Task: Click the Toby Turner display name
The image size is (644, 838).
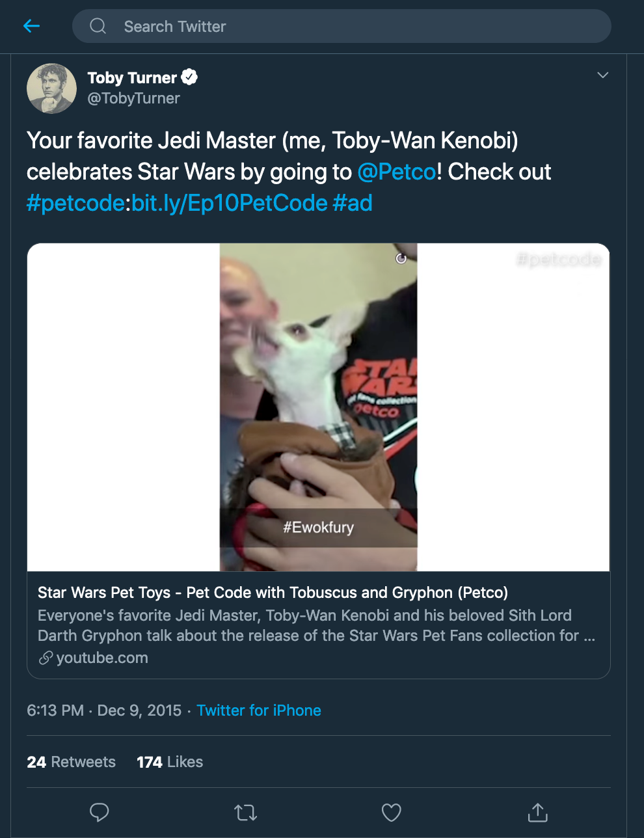Action: point(132,78)
